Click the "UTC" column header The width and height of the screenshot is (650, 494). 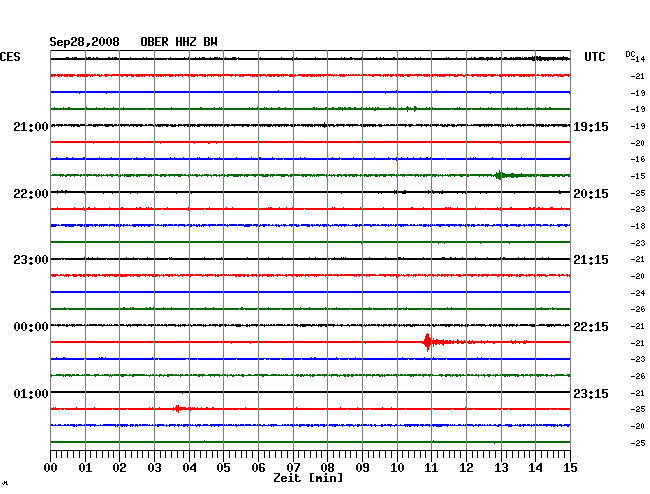coord(594,57)
